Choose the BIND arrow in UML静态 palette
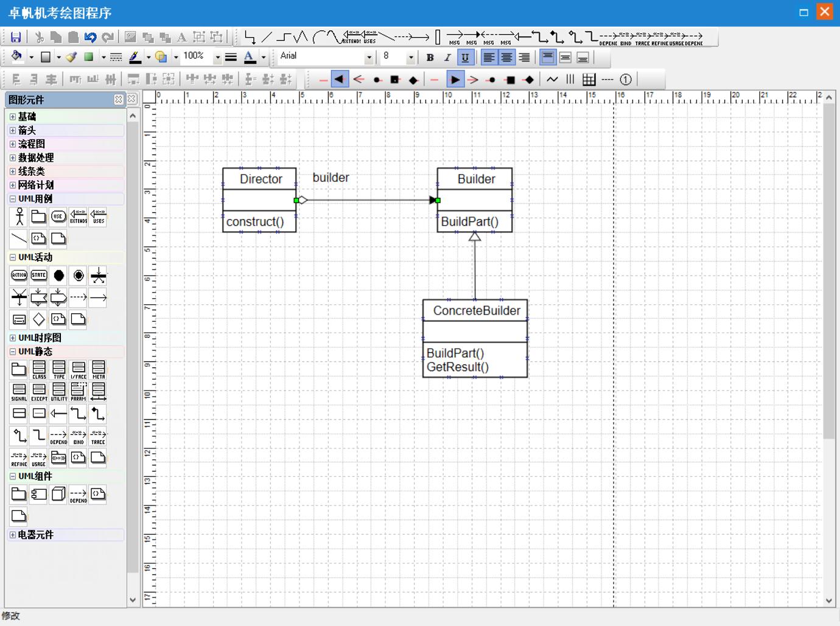 point(79,436)
